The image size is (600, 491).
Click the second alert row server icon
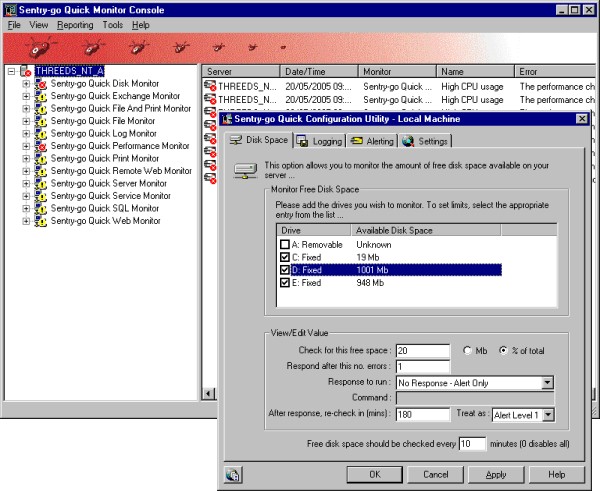pyautogui.click(x=210, y=100)
